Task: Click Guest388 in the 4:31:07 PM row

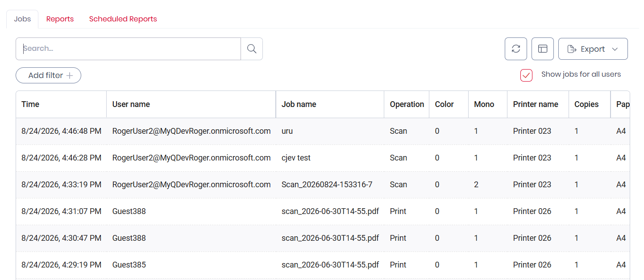Action: (129, 211)
